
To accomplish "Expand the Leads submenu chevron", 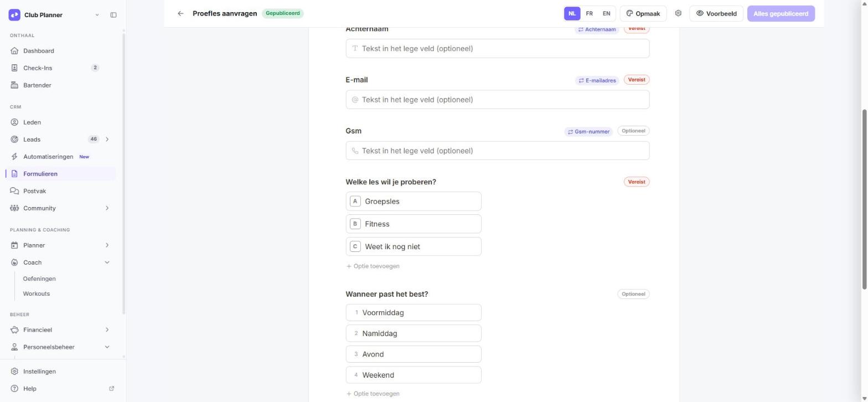I will pyautogui.click(x=107, y=140).
